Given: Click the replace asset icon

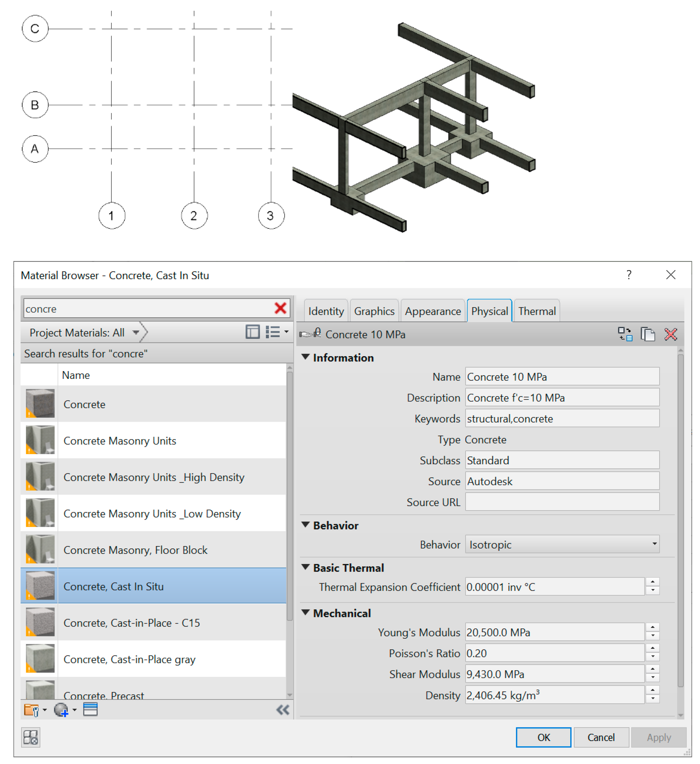Looking at the screenshot, I should point(625,334).
